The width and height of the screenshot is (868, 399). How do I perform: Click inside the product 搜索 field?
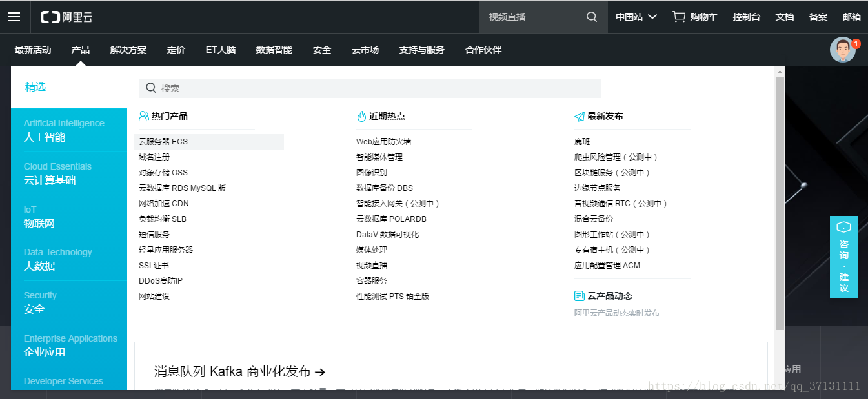click(370, 88)
